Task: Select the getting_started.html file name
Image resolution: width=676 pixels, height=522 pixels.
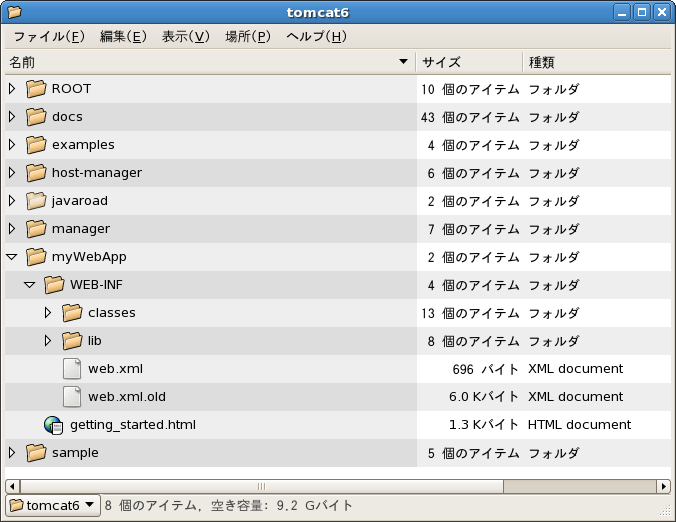Action: tap(133, 425)
